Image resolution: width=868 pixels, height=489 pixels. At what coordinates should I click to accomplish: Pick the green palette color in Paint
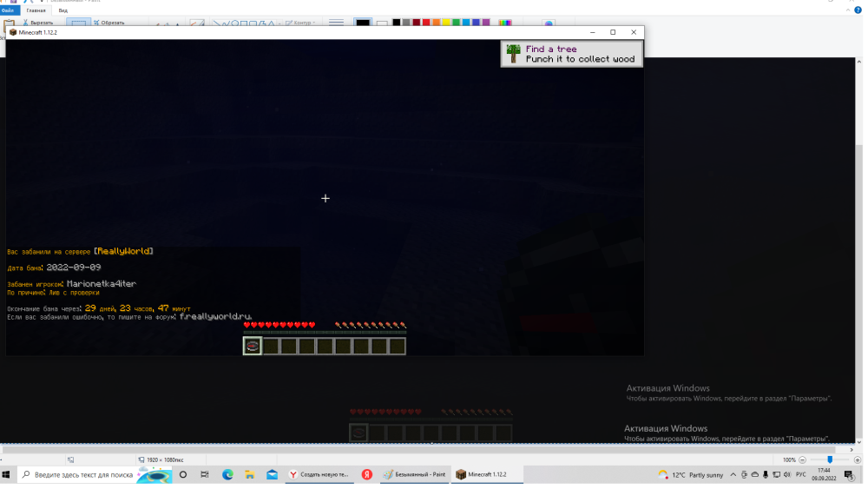pyautogui.click(x=457, y=23)
